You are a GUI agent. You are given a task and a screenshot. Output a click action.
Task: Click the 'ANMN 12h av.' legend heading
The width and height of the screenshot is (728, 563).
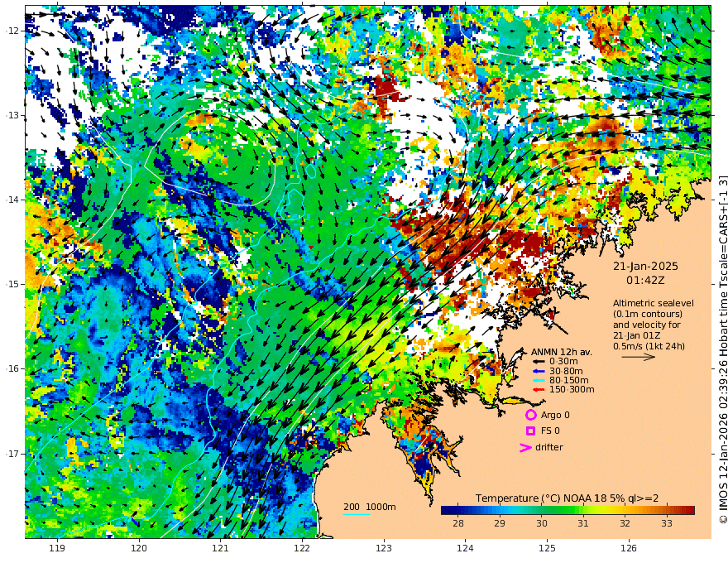tap(562, 352)
